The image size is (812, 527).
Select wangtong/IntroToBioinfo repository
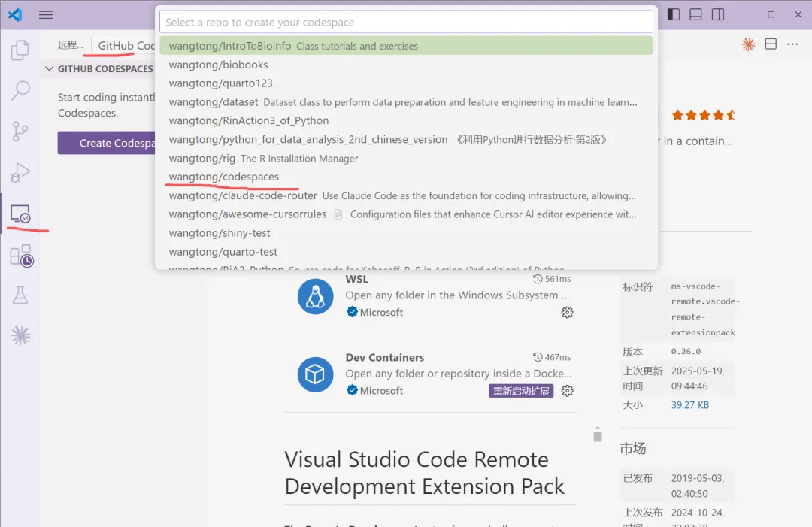click(x=406, y=46)
